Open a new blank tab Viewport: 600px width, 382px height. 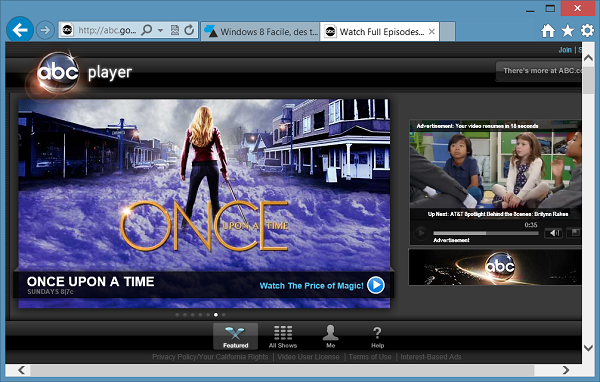447,31
